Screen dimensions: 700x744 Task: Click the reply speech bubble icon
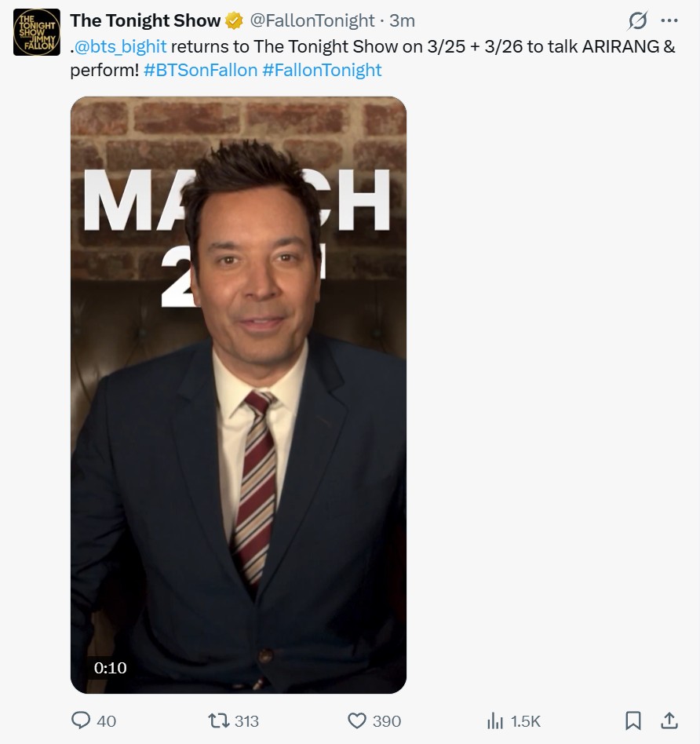(x=82, y=720)
